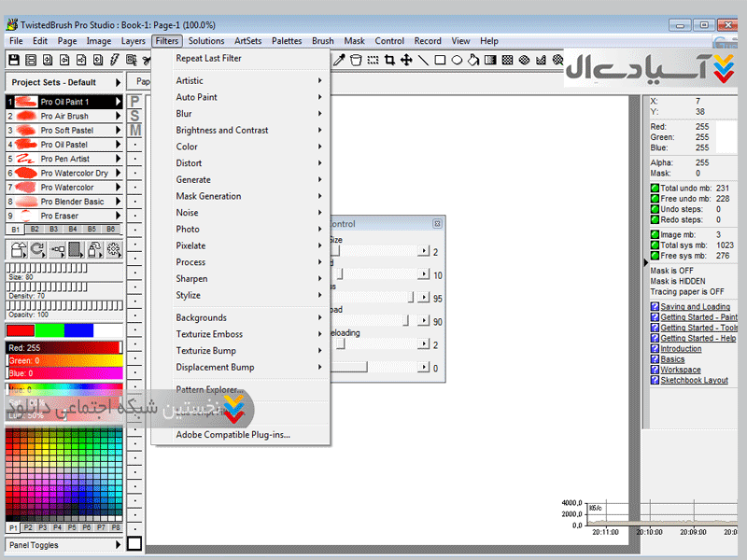The height and width of the screenshot is (560, 747).
Task: Toggle the P button on side strip
Action: (135, 102)
